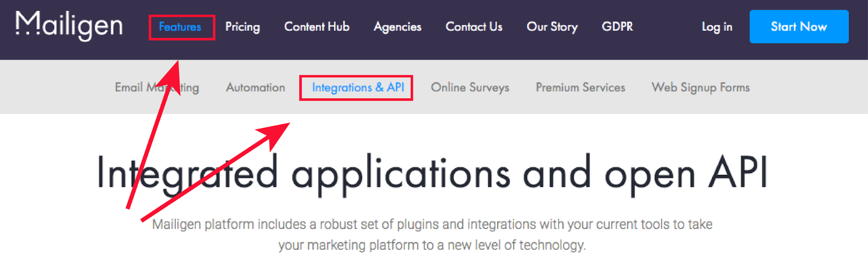Visit the Our Story page

[552, 27]
